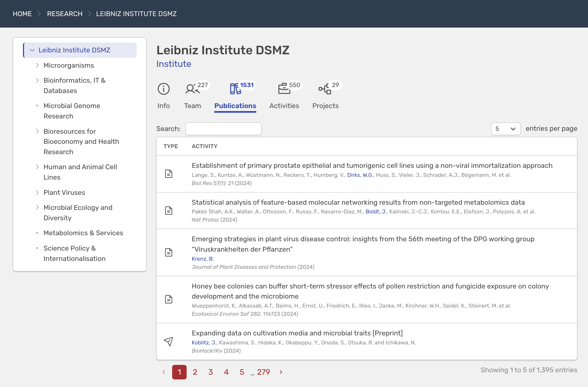Click the Info circle icon
Viewport: 588px width, 387px height.
click(164, 89)
